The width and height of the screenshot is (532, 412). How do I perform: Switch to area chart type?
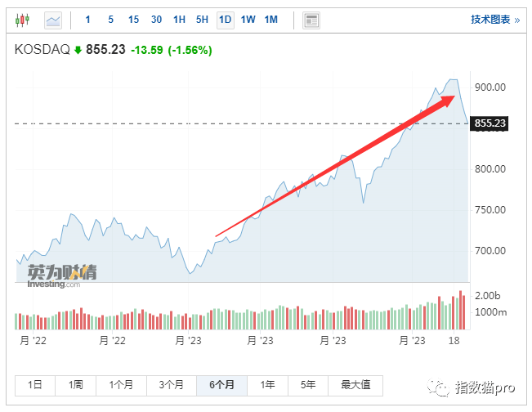coord(53,19)
